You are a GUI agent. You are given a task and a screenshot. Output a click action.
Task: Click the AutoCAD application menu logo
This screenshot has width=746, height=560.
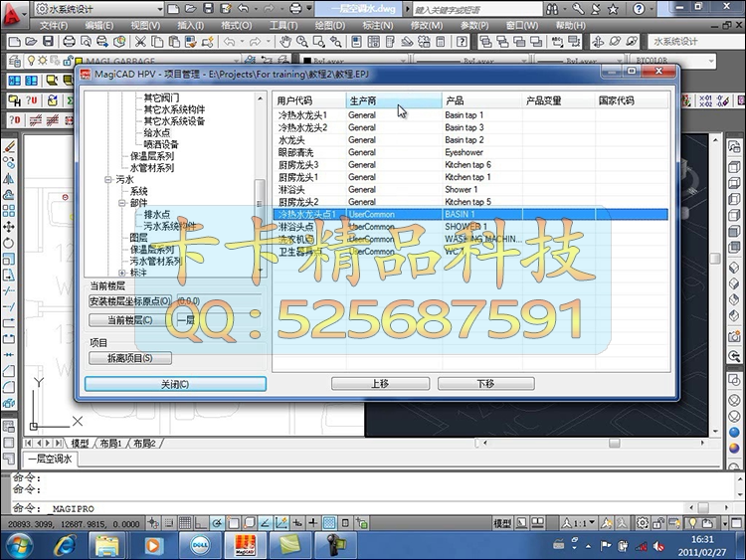tap(13, 14)
